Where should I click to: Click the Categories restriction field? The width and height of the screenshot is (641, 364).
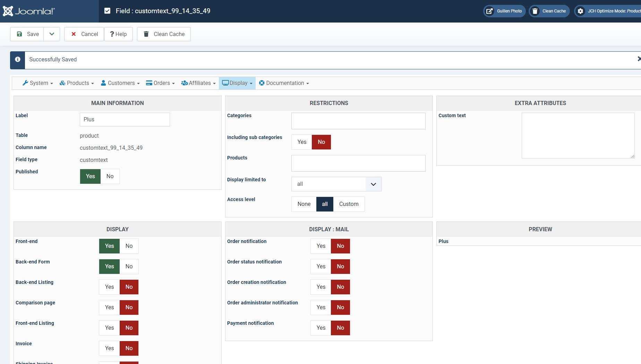click(358, 121)
